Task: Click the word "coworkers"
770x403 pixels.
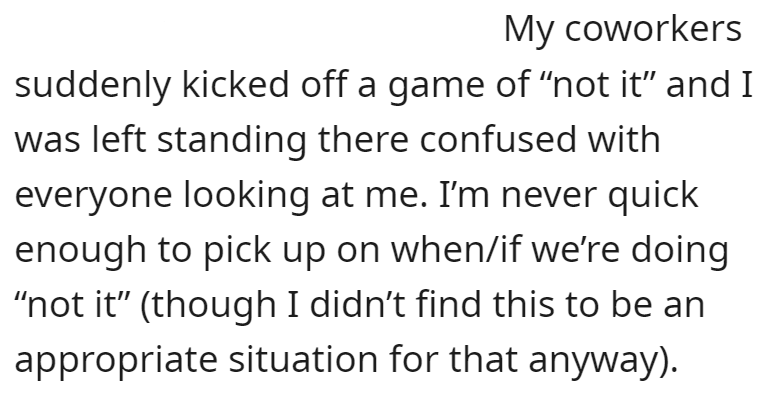Action: [653, 29]
